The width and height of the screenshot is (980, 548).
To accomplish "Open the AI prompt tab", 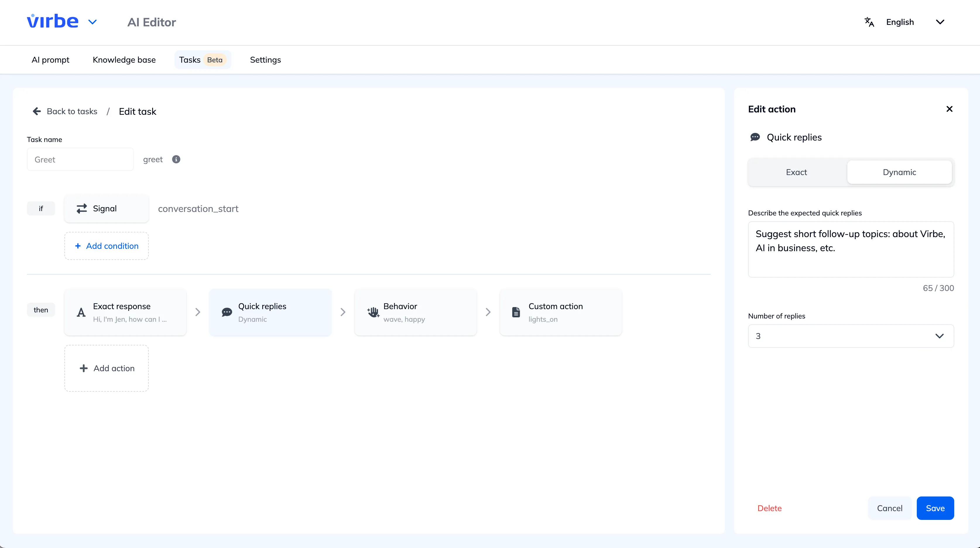I will coord(50,60).
